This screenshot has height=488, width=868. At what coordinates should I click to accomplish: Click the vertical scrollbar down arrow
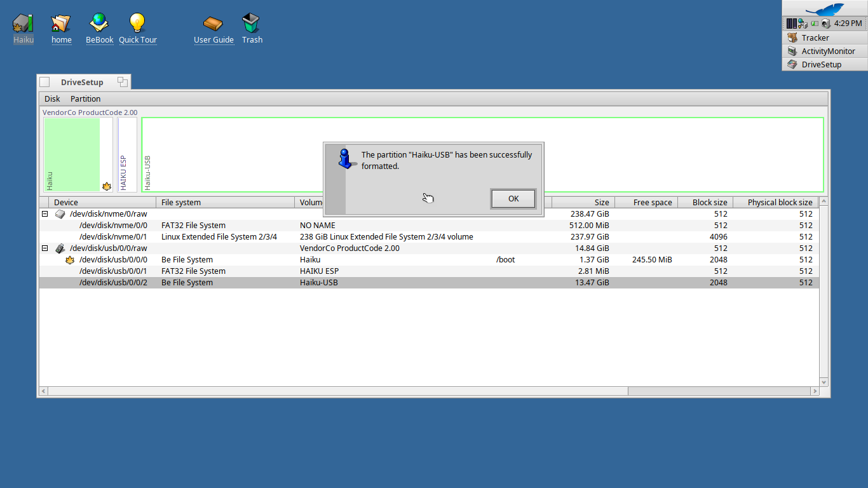(824, 383)
